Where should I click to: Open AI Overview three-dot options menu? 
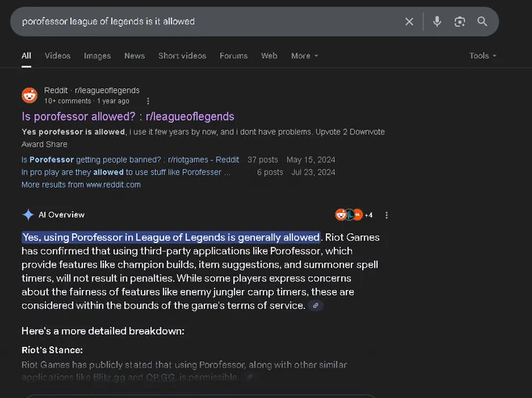[x=386, y=215]
